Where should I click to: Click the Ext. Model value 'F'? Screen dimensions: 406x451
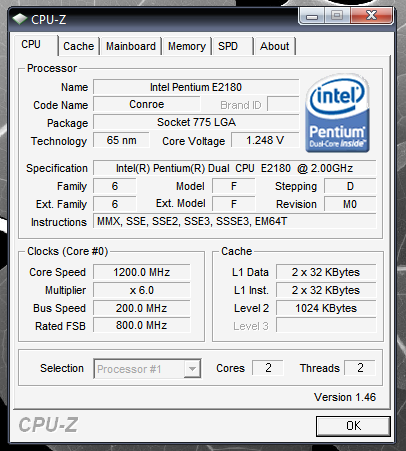tap(234, 204)
